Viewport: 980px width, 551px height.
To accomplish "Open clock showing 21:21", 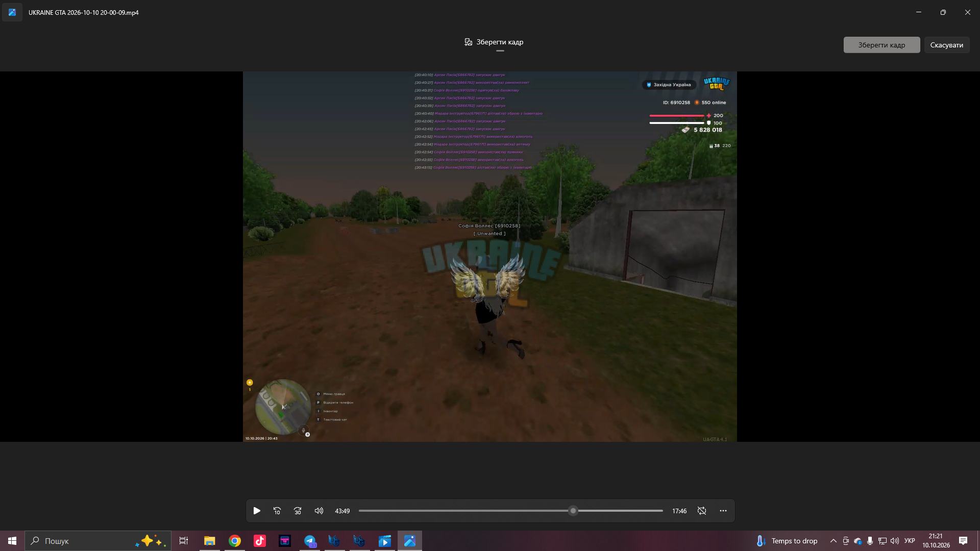I will tap(936, 541).
